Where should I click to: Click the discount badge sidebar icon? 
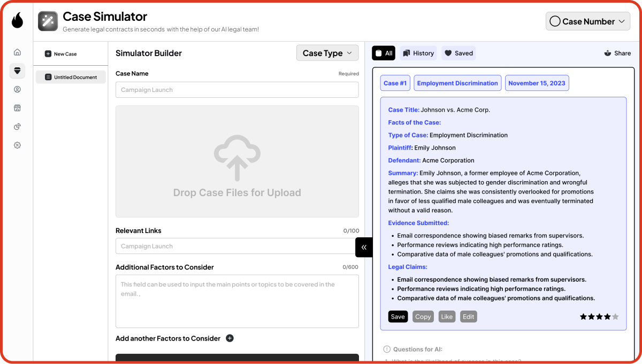click(17, 145)
